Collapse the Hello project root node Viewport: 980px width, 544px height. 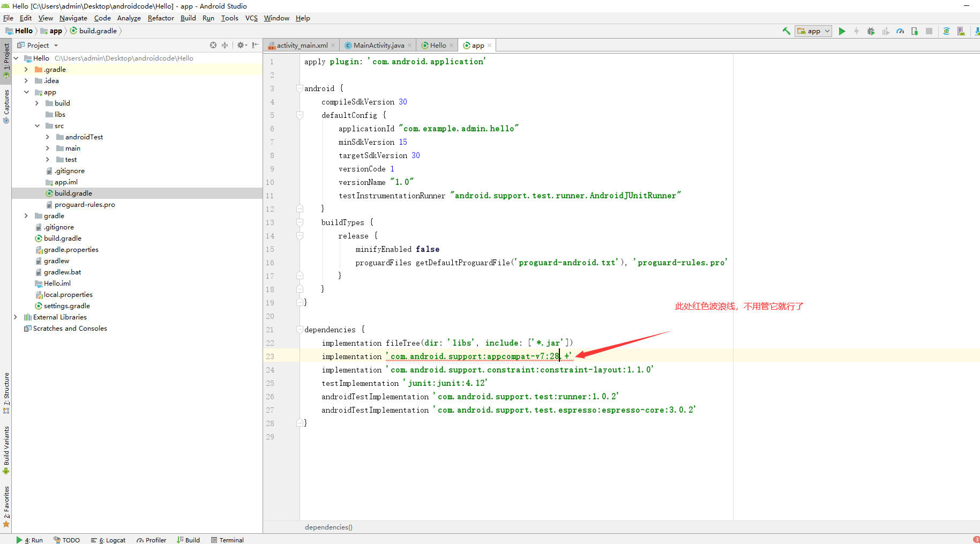point(16,58)
